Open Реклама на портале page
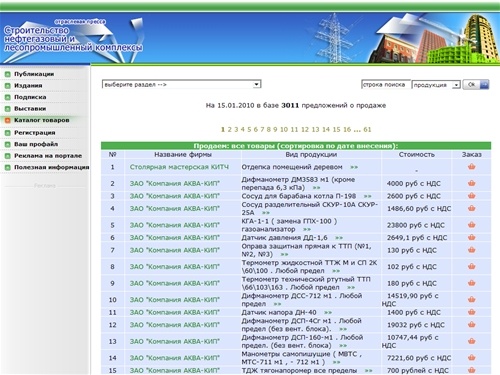500x375 pixels. (x=48, y=156)
